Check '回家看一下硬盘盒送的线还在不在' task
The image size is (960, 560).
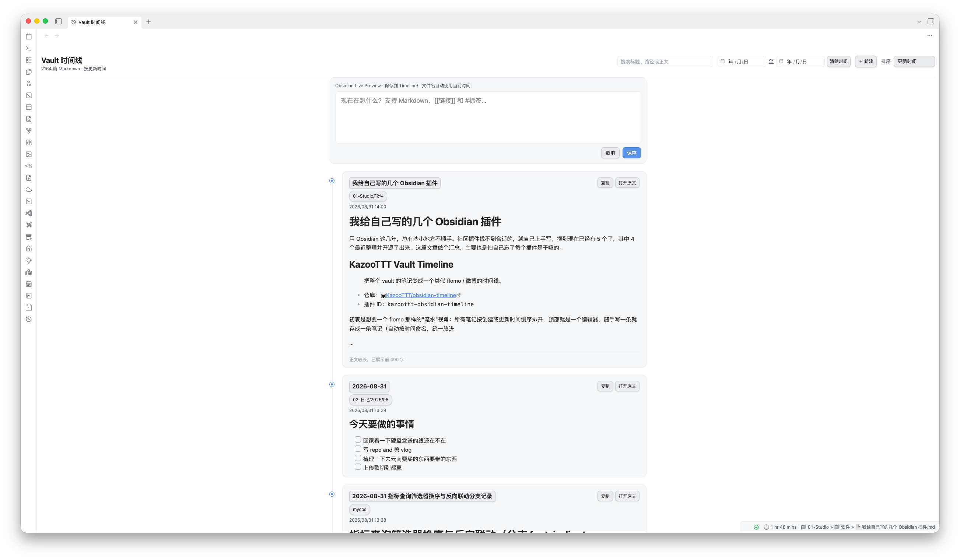358,440
